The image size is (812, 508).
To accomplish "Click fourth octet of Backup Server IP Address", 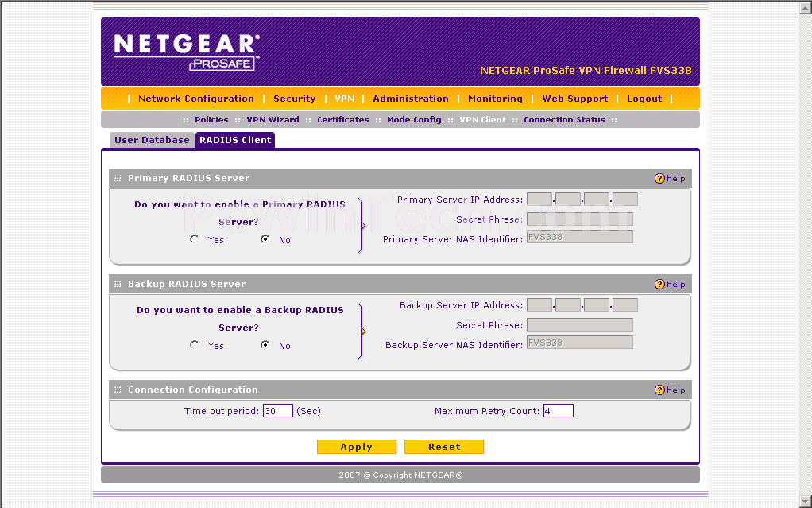I will tap(625, 305).
